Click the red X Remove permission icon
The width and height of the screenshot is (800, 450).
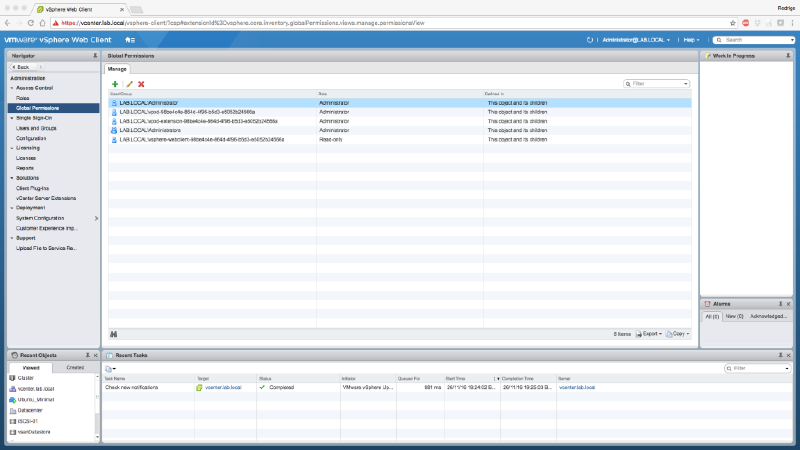pos(141,84)
